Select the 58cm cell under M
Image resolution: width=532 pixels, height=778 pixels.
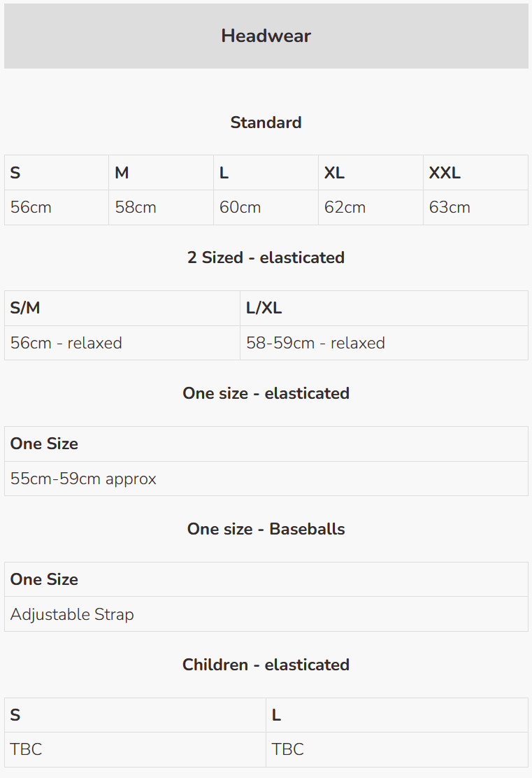(x=136, y=208)
